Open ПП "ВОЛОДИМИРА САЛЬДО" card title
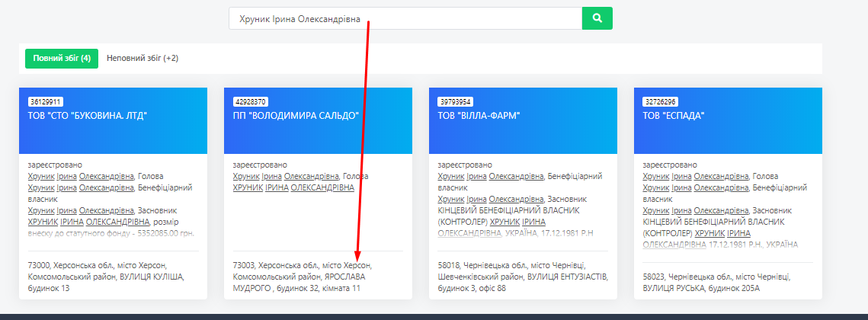Image resolution: width=868 pixels, height=320 pixels. (x=296, y=116)
